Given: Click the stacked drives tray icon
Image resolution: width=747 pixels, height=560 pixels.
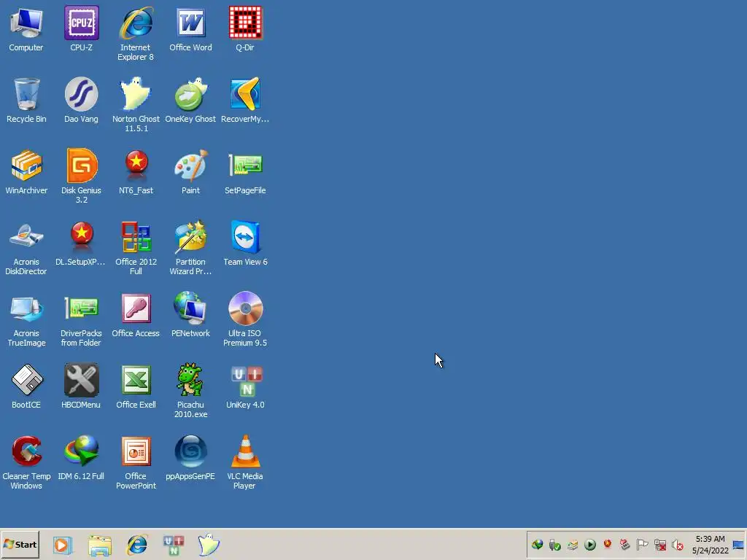Looking at the screenshot, I should (572, 544).
